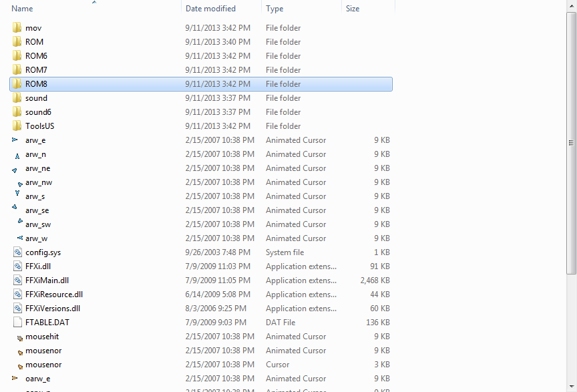This screenshot has height=392, width=577.
Task: Sort by the Date modified column
Action: point(210,9)
